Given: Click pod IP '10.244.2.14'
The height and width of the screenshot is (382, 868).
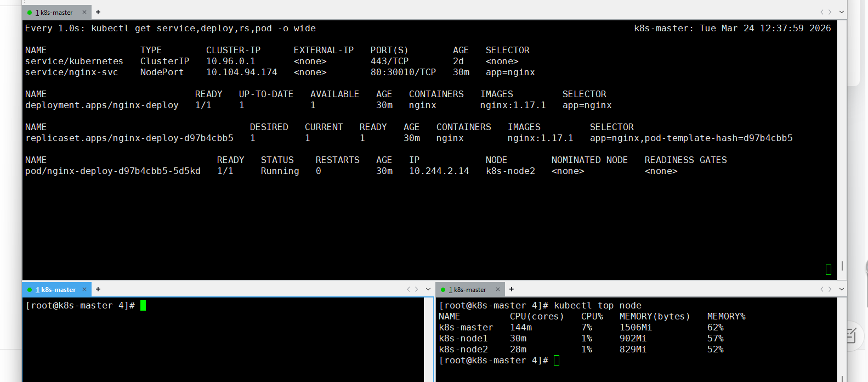Looking at the screenshot, I should 439,171.
